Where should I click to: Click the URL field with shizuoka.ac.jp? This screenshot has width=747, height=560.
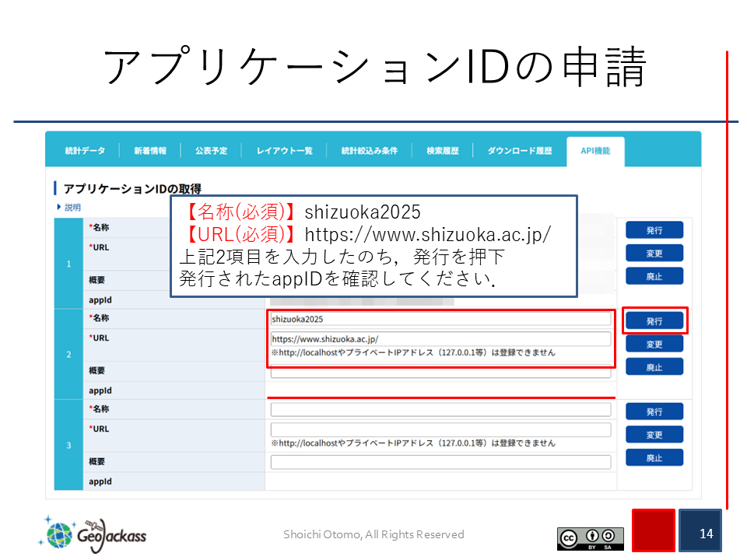[440, 339]
